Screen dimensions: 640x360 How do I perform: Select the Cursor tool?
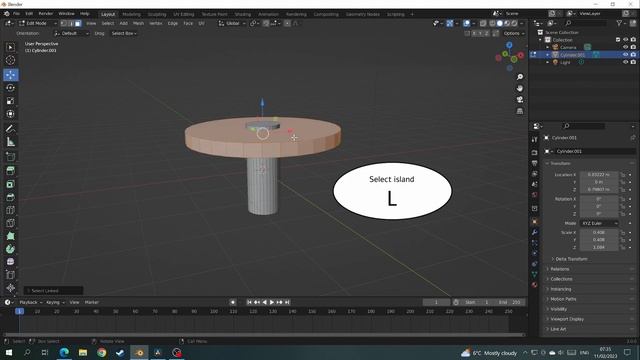click(11, 60)
